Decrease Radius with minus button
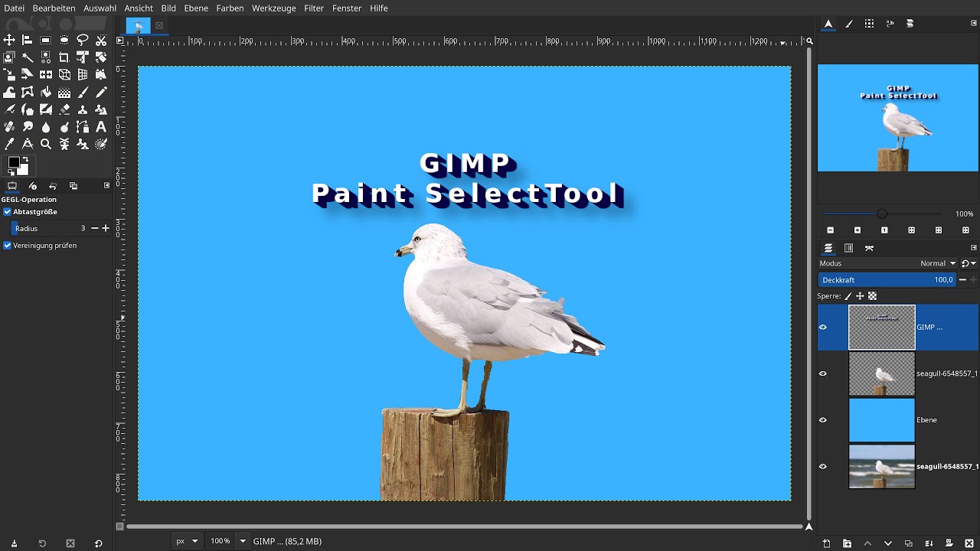This screenshot has width=980, height=551. point(95,228)
